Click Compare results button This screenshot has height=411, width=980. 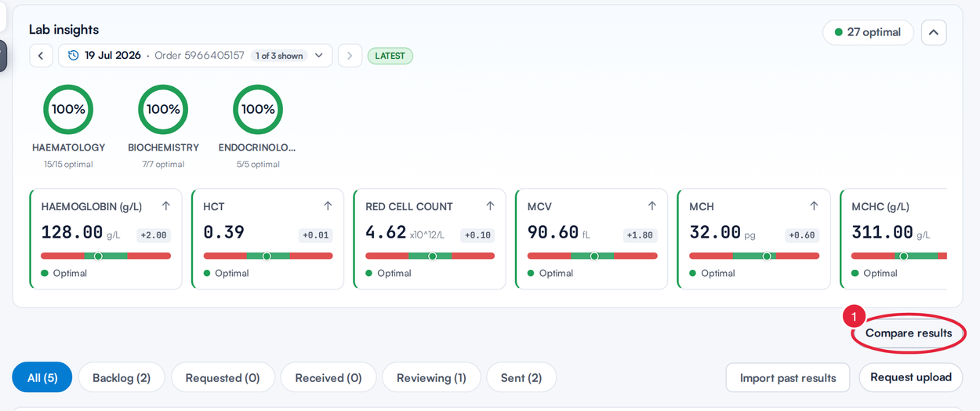909,333
